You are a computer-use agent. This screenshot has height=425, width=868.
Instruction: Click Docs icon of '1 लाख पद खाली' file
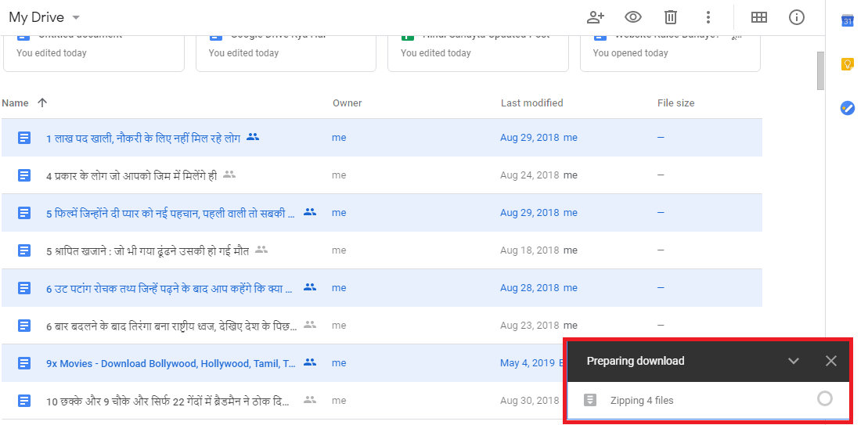23,138
